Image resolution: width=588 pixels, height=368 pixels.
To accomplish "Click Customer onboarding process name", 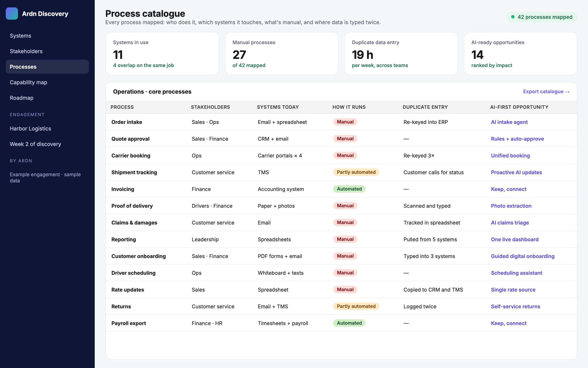I will click(138, 256).
